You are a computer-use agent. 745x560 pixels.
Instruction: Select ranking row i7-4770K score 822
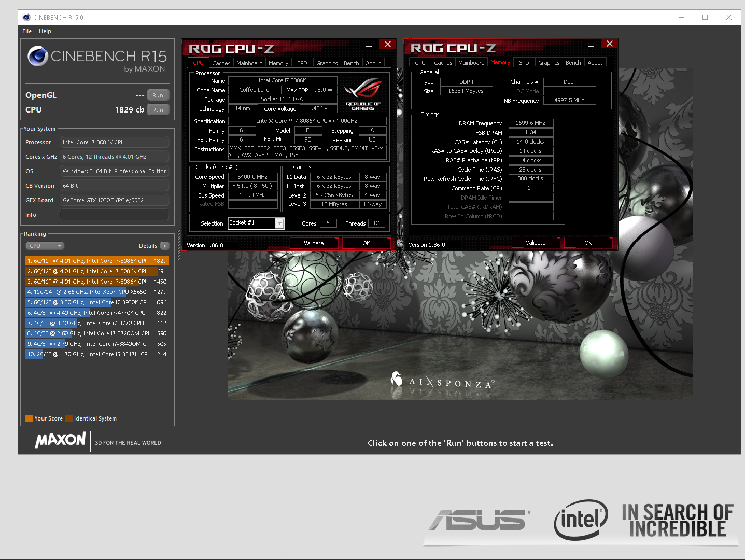click(97, 313)
